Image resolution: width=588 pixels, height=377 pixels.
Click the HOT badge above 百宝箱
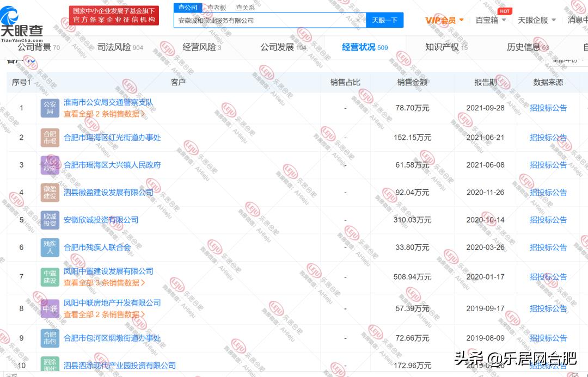[x=505, y=10]
